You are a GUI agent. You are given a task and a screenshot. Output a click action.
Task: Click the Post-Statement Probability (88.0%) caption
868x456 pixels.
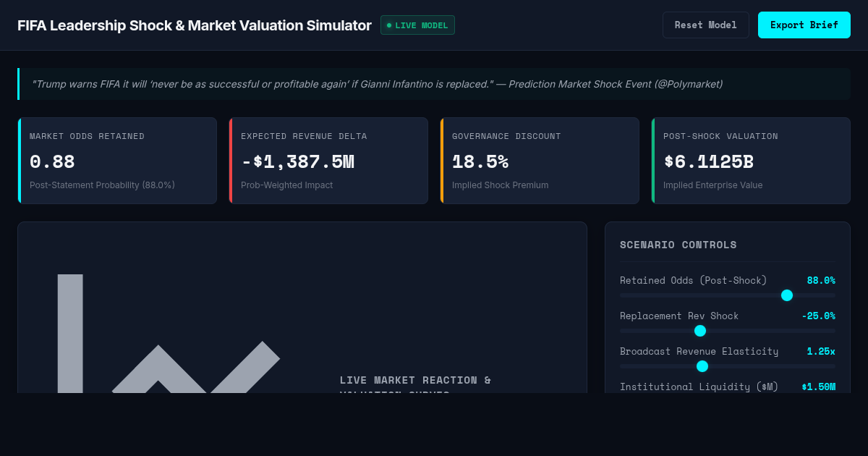pyautogui.click(x=102, y=185)
